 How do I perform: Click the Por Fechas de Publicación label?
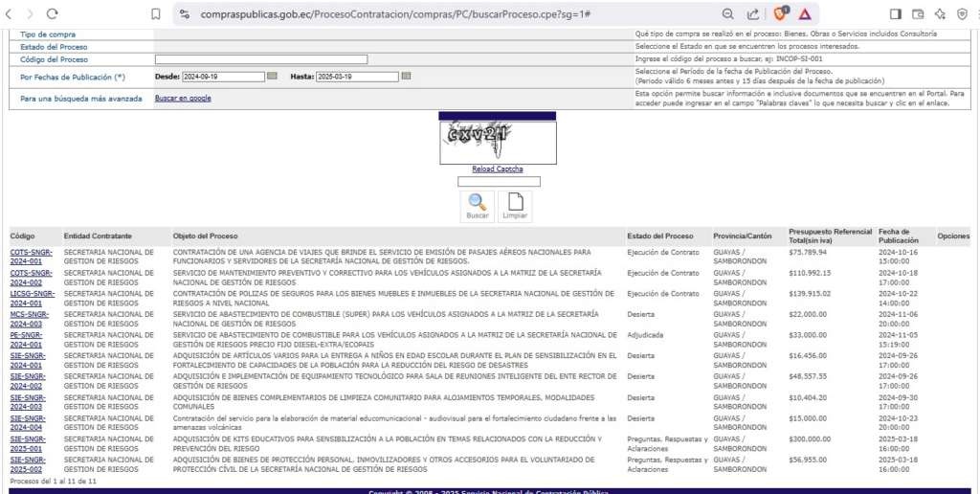pos(73,77)
